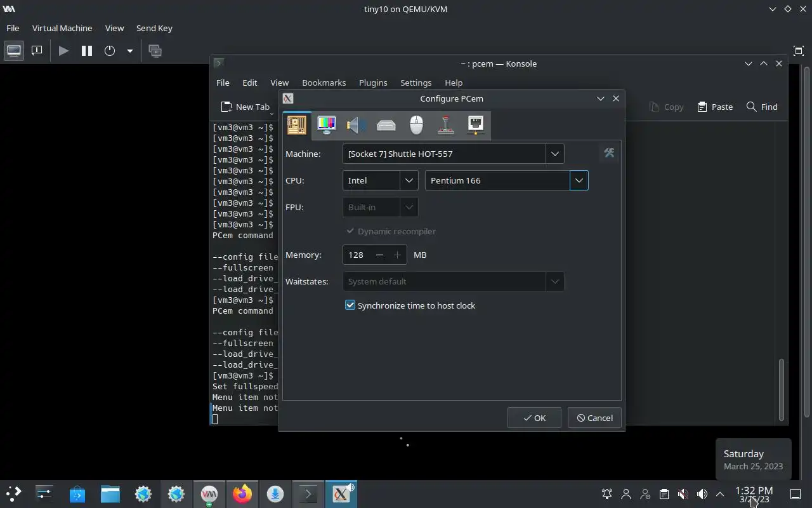This screenshot has width=812, height=508.
Task: Decrease memory with minus button
Action: click(x=379, y=255)
